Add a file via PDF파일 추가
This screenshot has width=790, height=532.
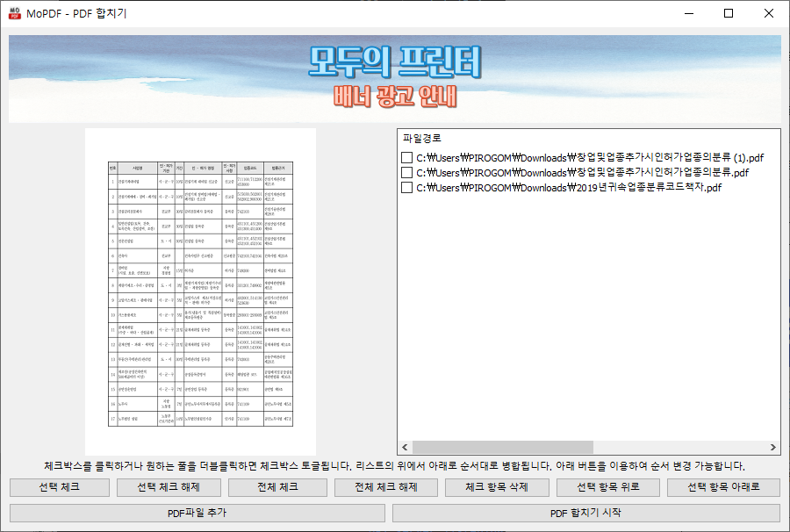click(197, 513)
